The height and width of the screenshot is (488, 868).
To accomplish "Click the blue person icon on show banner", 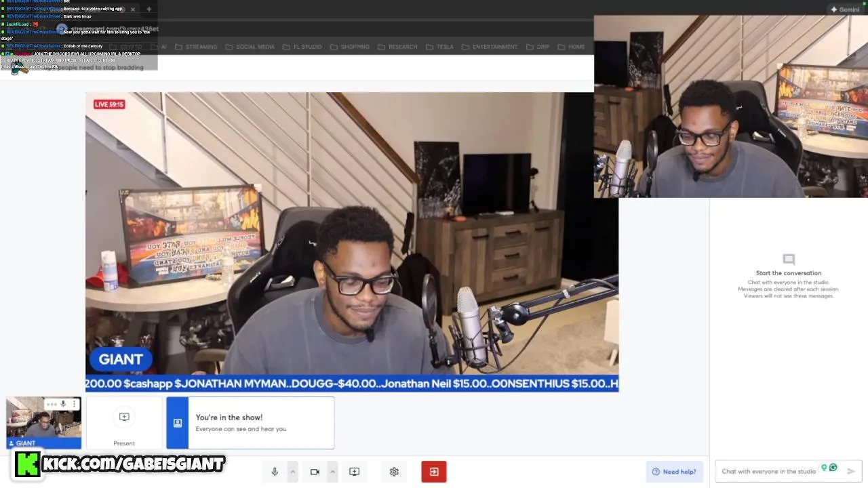I will pyautogui.click(x=178, y=423).
